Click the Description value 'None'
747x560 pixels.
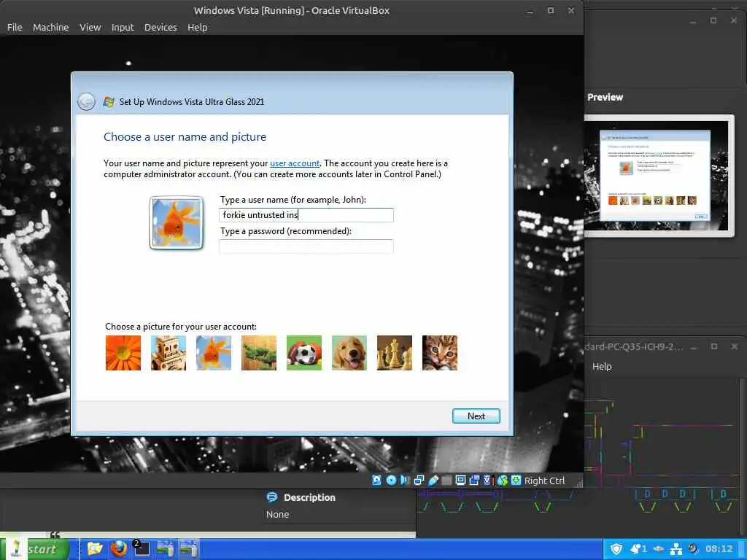277,515
